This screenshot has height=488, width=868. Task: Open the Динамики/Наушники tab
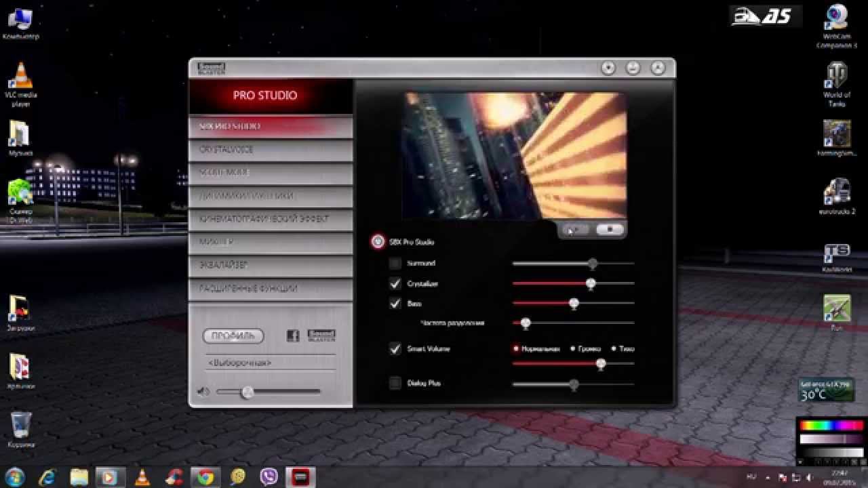click(271, 195)
